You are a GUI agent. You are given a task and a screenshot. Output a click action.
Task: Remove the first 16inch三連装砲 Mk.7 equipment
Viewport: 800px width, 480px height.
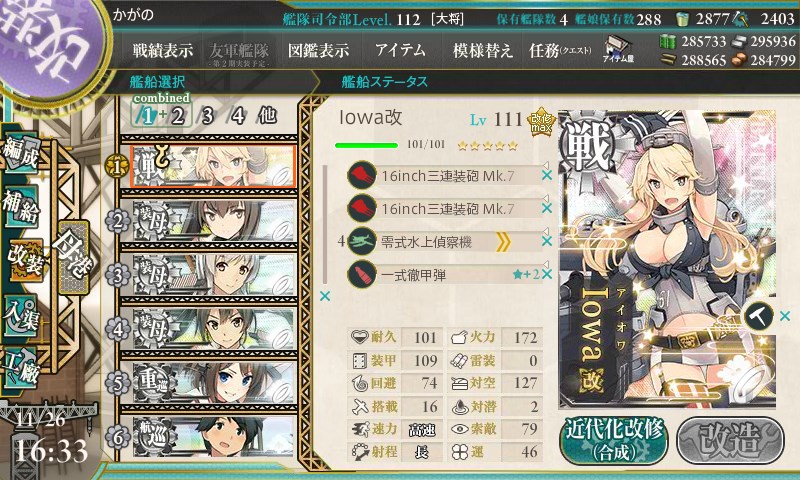coord(547,175)
